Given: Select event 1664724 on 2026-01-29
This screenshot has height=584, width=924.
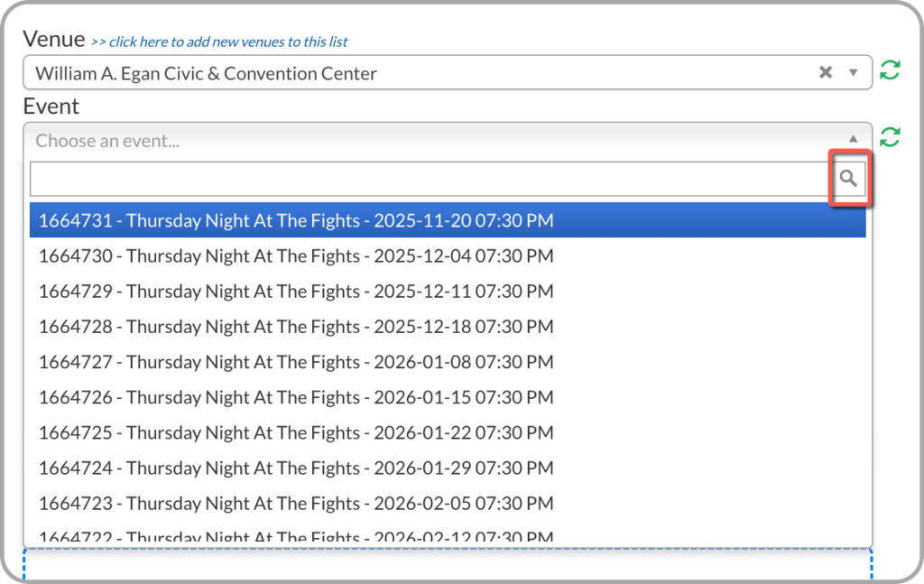Looking at the screenshot, I should [x=296, y=468].
